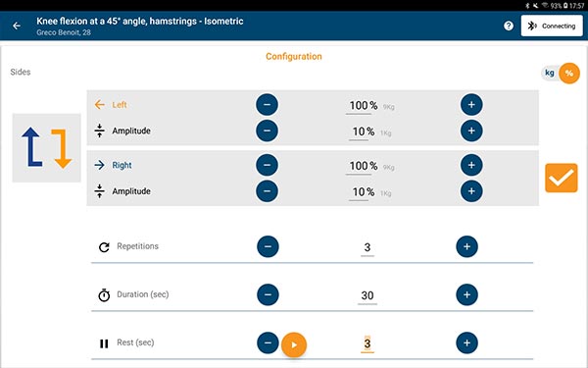Start exercise with orange play button
The width and height of the screenshot is (588, 368).
click(x=294, y=344)
